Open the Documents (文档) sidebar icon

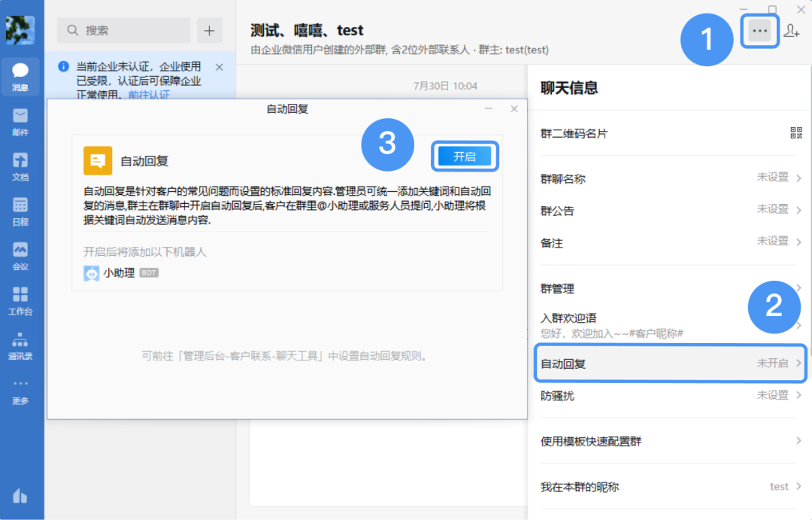pyautogui.click(x=20, y=166)
